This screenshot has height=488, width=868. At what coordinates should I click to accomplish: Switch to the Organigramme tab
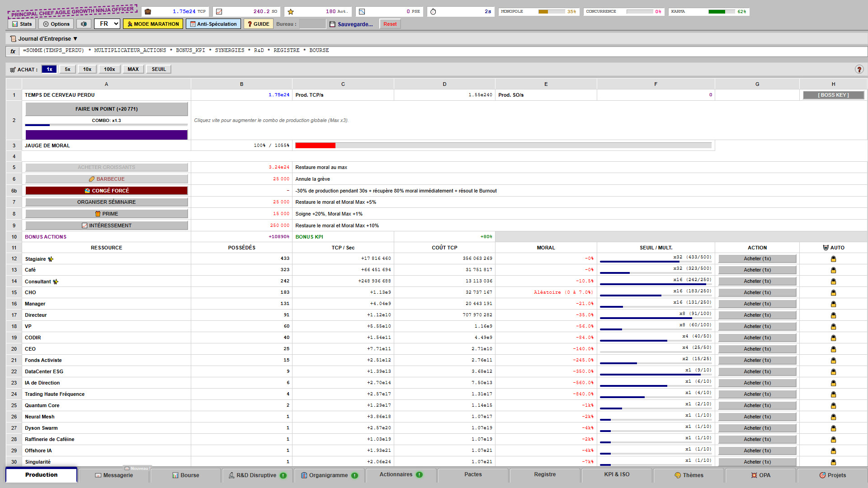[x=329, y=475]
